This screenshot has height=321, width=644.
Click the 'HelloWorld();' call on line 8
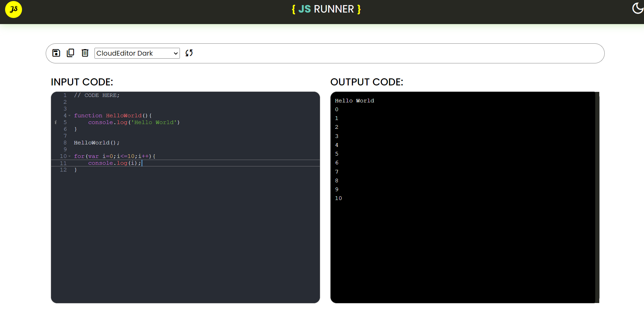[97, 143]
